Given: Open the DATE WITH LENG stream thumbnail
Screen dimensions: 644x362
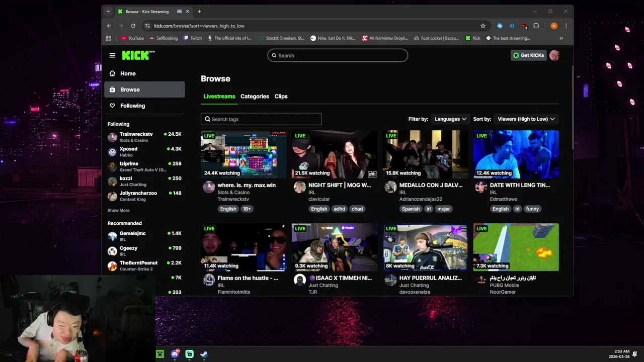Looking at the screenshot, I should [516, 154].
